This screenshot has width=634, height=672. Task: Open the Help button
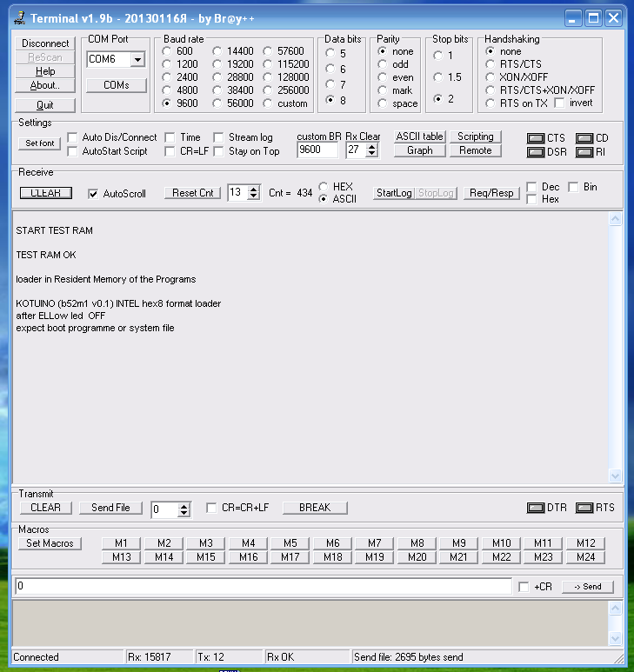[45, 71]
